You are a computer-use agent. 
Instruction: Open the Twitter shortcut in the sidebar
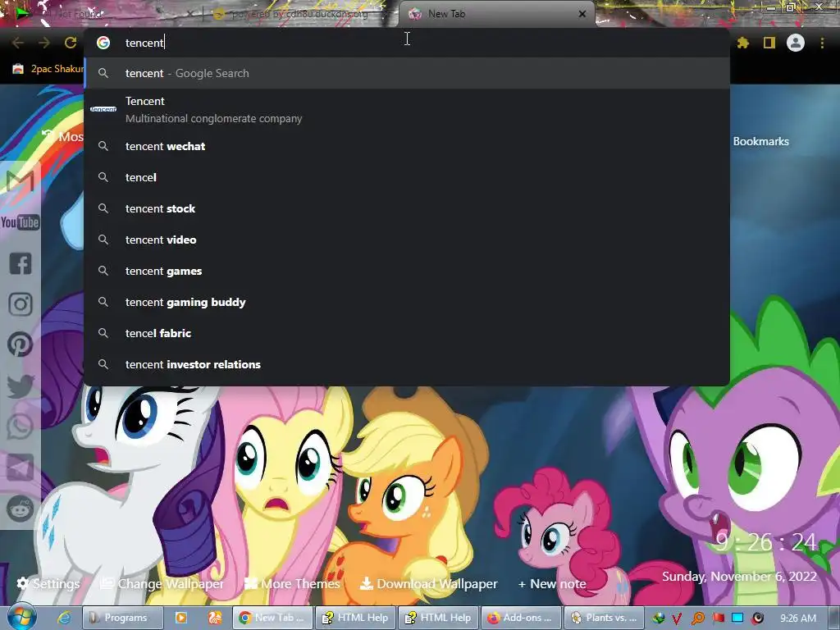[x=21, y=386]
